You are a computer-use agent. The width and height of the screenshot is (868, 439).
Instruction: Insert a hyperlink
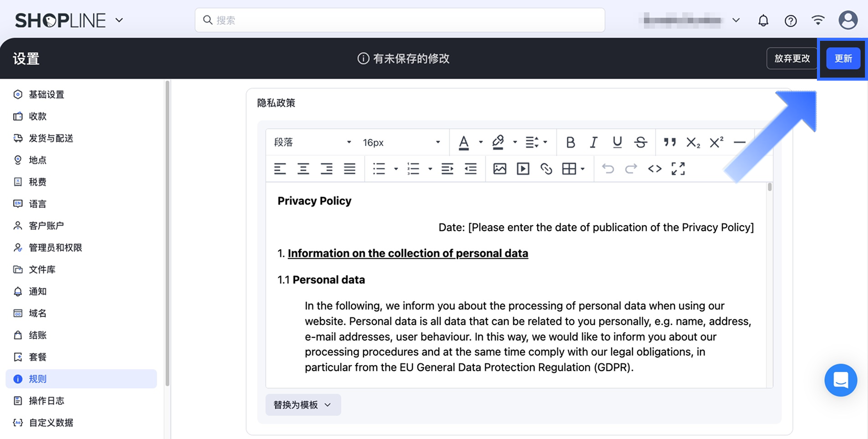(x=546, y=169)
